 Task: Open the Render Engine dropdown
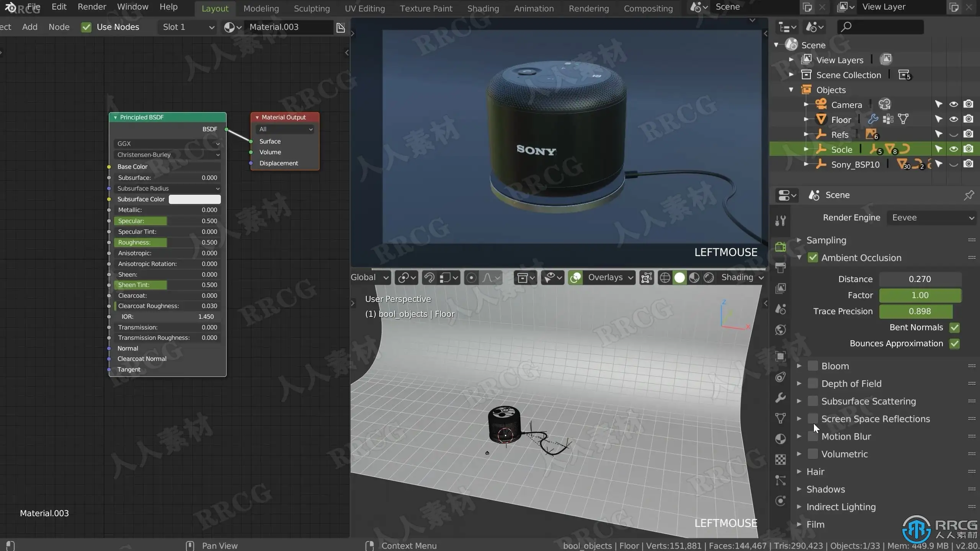click(x=932, y=218)
